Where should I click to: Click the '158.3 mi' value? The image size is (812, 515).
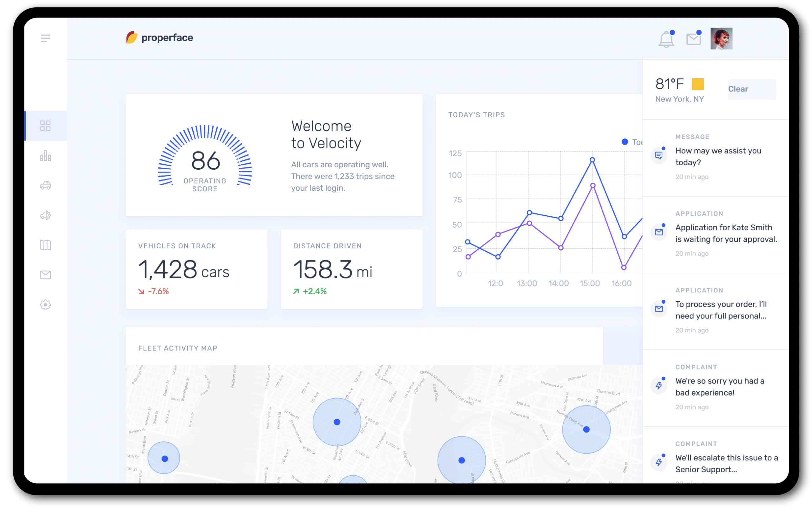(332, 270)
